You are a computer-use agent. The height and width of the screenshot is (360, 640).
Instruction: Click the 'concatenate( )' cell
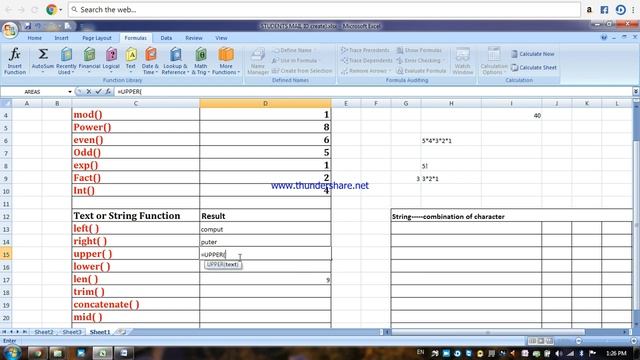(136, 305)
